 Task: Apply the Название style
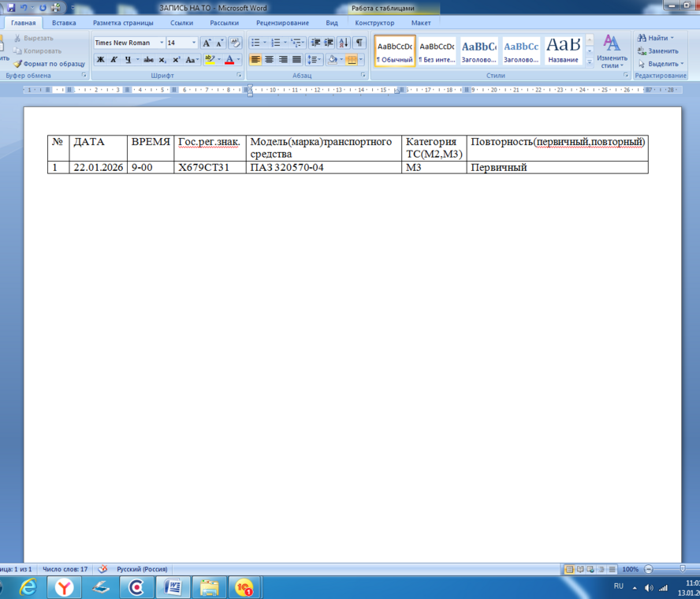click(x=564, y=50)
